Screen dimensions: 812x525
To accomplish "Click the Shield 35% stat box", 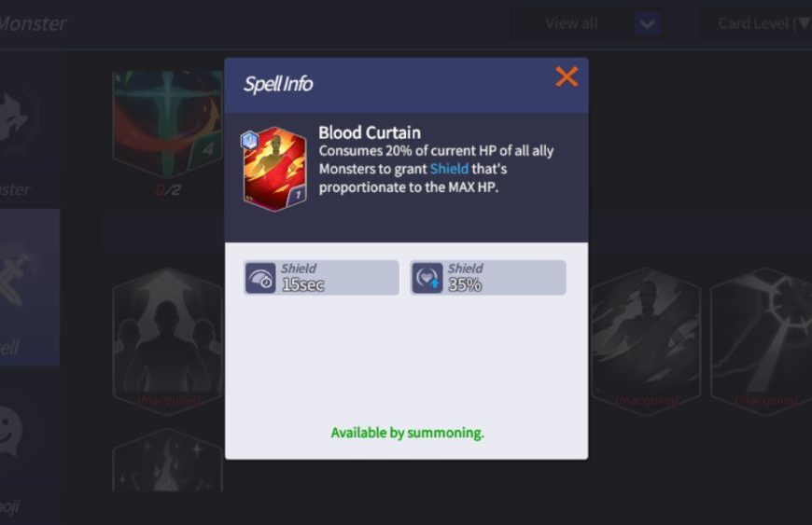I will pyautogui.click(x=488, y=278).
